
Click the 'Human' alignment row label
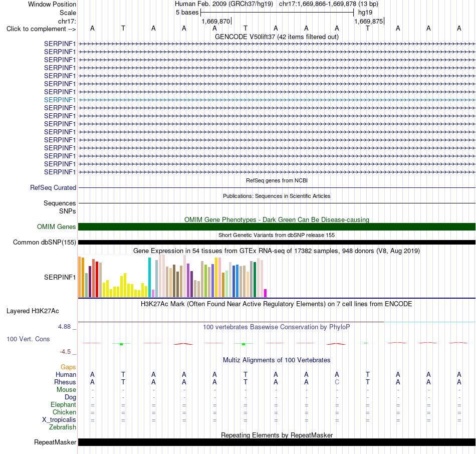(x=66, y=375)
